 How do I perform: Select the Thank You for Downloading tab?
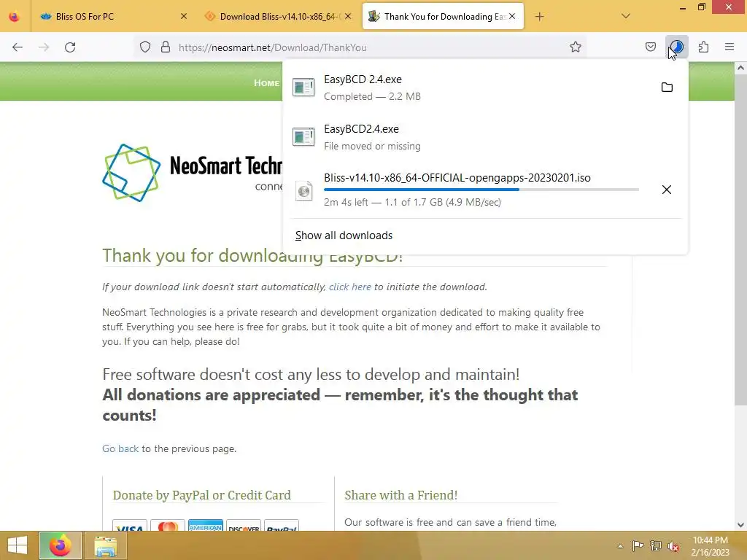(443, 17)
